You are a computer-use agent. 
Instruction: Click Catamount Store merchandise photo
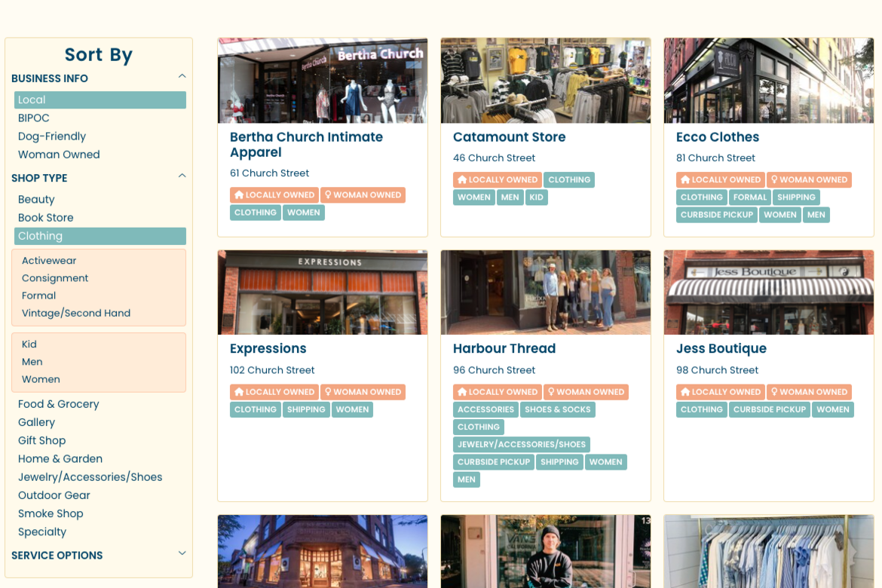pyautogui.click(x=546, y=81)
